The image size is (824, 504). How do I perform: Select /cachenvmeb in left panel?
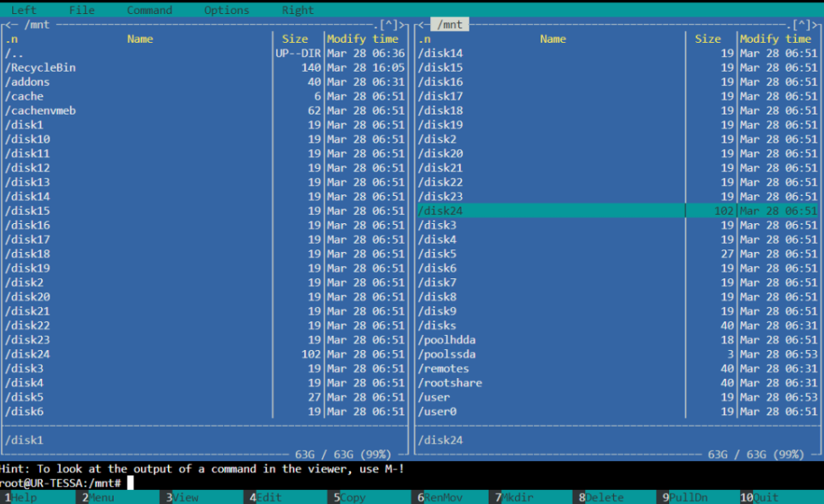pos(205,110)
